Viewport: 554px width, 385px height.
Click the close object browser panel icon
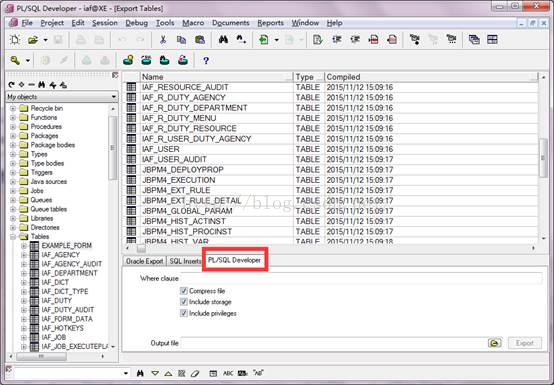pyautogui.click(x=115, y=75)
